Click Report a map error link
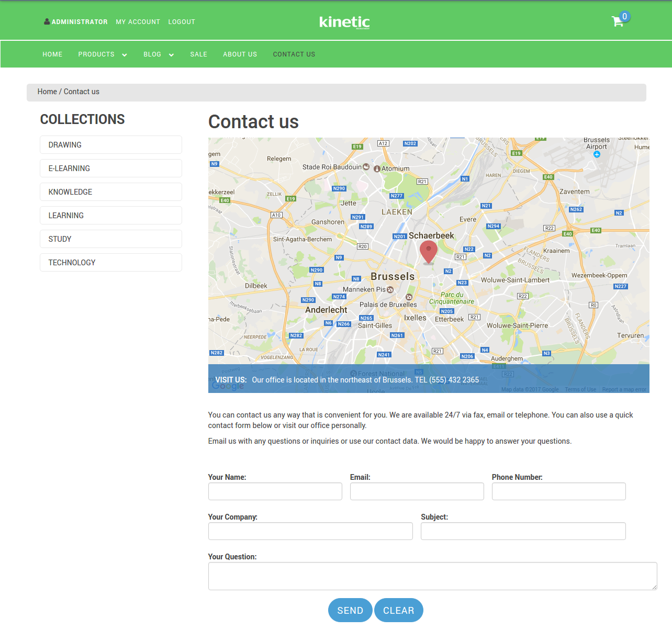 (x=624, y=389)
